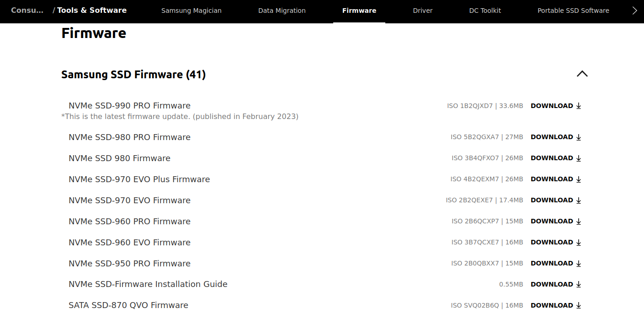Click the 'NVMe SSD-970 EVO Plus Firmware' title

point(139,179)
